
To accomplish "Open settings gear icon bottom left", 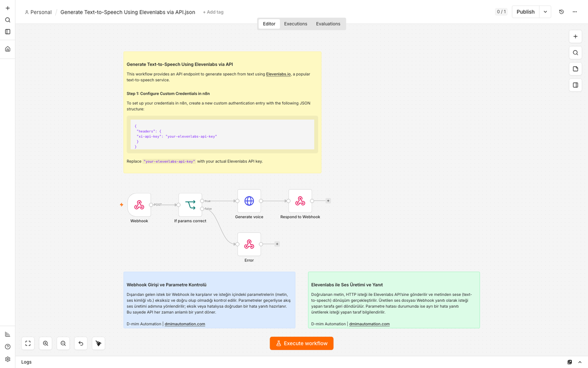I will [7, 359].
